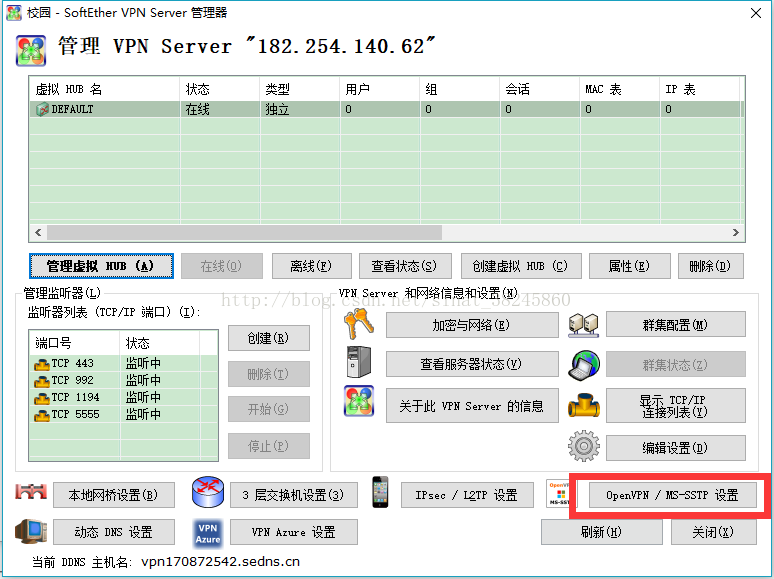Click the iPhone icon beside IPsec / L2TP
The image size is (774, 579).
(x=380, y=493)
